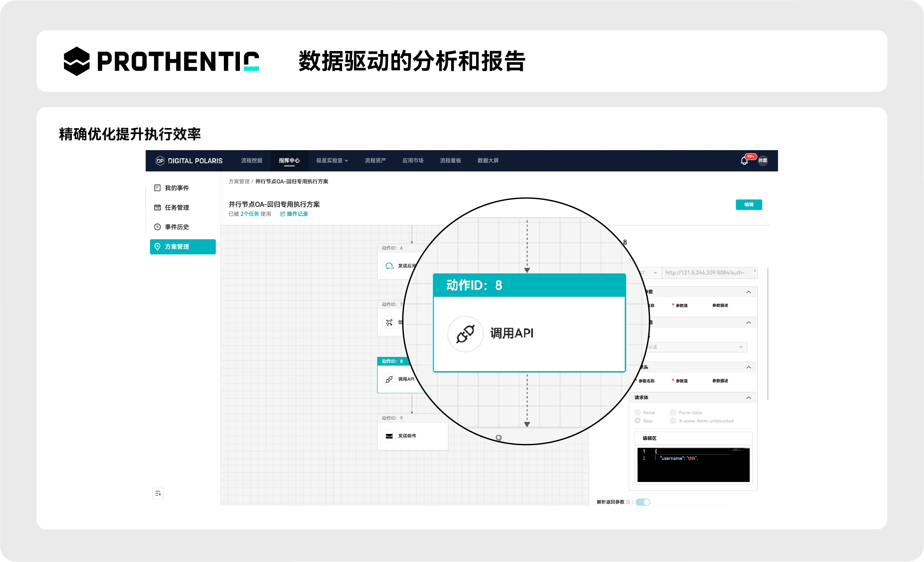Viewport: 924px width, 562px height.
Task: Click the teal 编辑 button
Action: 749,205
